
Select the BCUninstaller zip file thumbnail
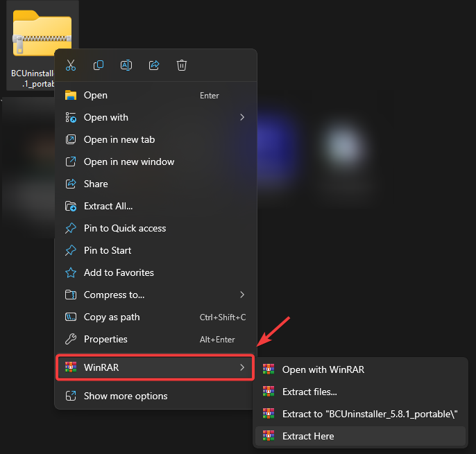pos(42,33)
